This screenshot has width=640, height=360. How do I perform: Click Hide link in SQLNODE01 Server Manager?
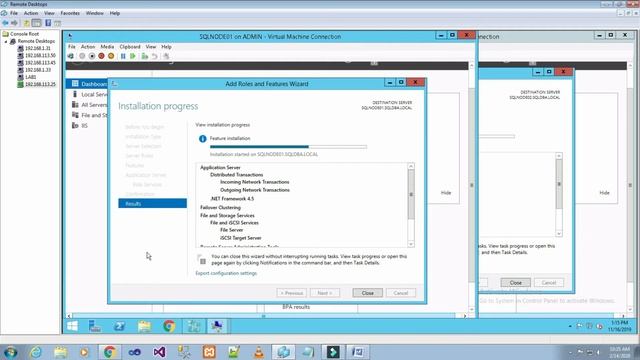point(446,192)
